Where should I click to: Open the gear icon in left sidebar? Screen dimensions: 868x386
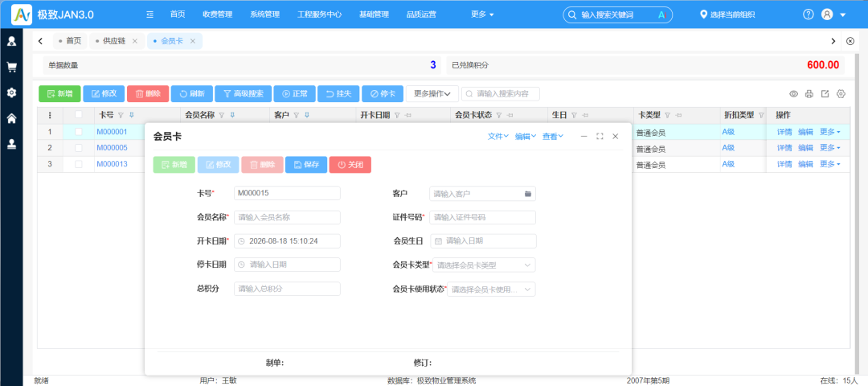click(x=11, y=92)
